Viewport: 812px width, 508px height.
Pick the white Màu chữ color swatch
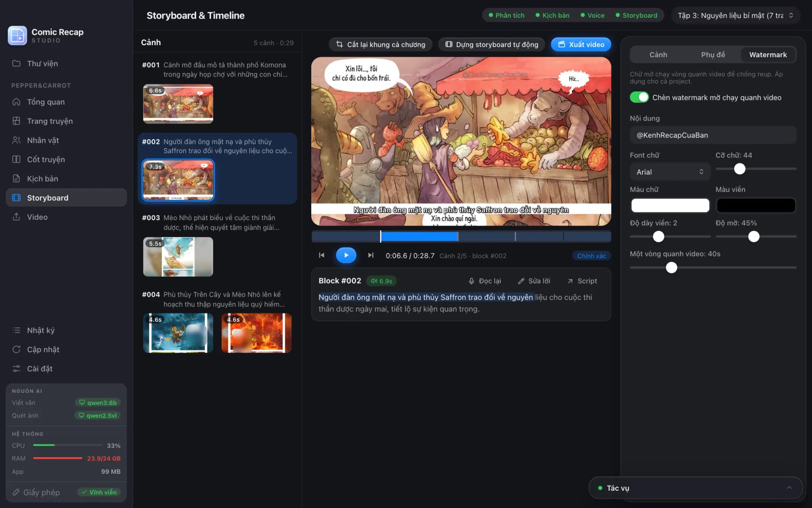click(670, 205)
